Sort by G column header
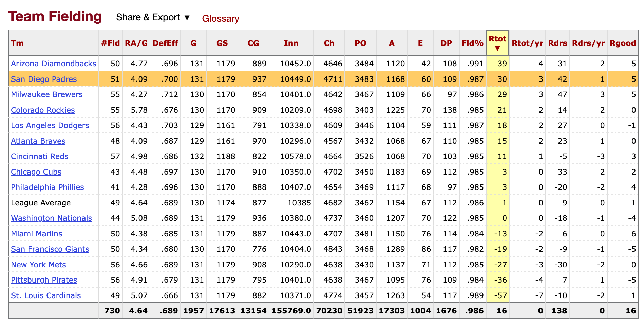Viewport: 644px width, 324px height. click(x=193, y=43)
